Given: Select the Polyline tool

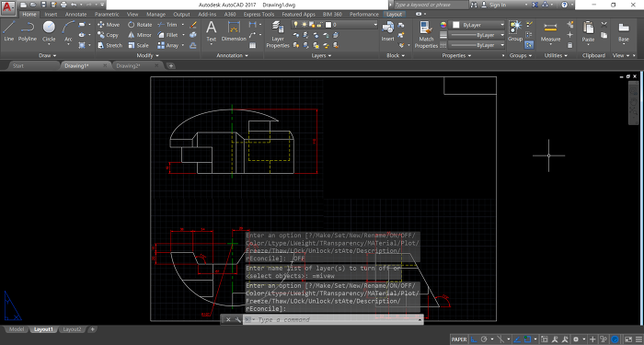Looking at the screenshot, I should tap(27, 31).
